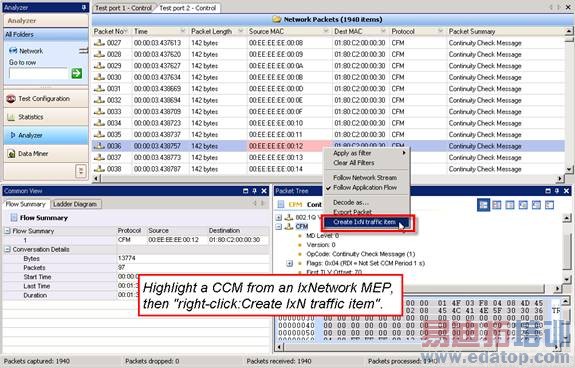Click the Go to row input field

39,73
